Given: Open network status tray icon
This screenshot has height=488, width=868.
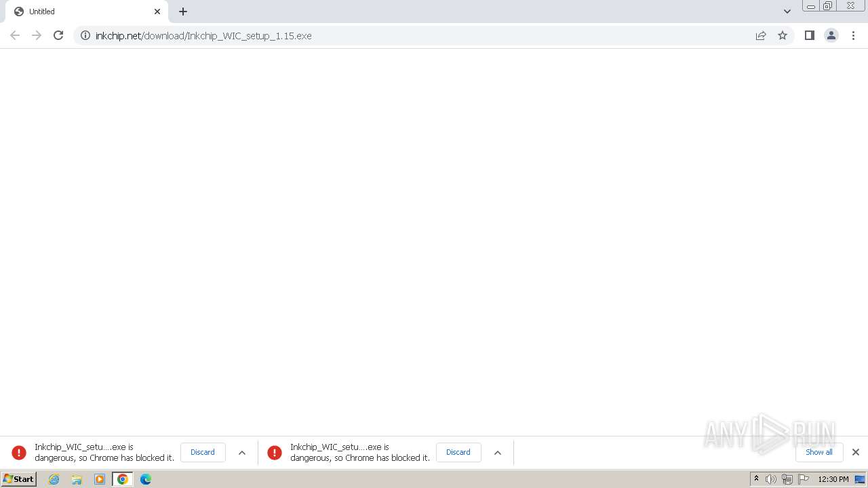Looking at the screenshot, I should coord(787,479).
